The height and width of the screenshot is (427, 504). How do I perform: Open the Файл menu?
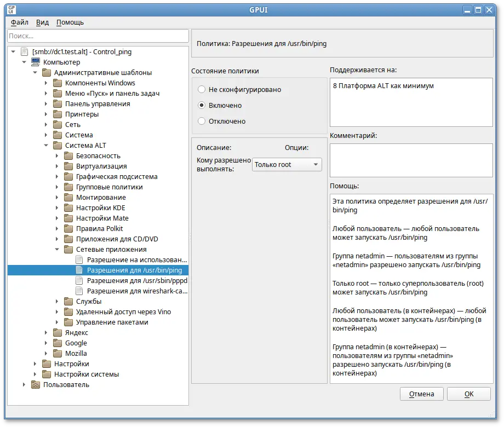click(x=19, y=22)
